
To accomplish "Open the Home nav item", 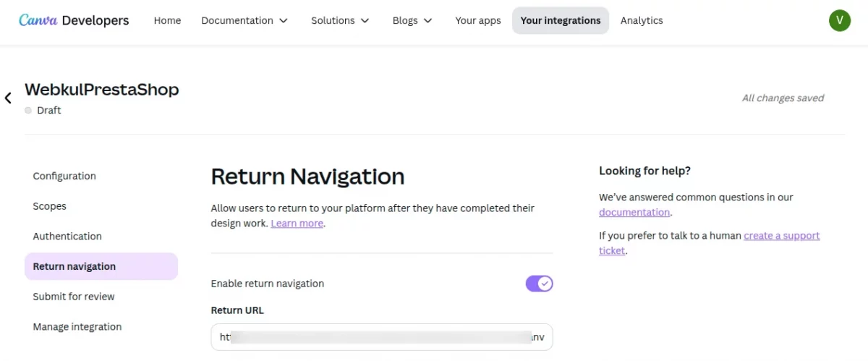I will 167,20.
